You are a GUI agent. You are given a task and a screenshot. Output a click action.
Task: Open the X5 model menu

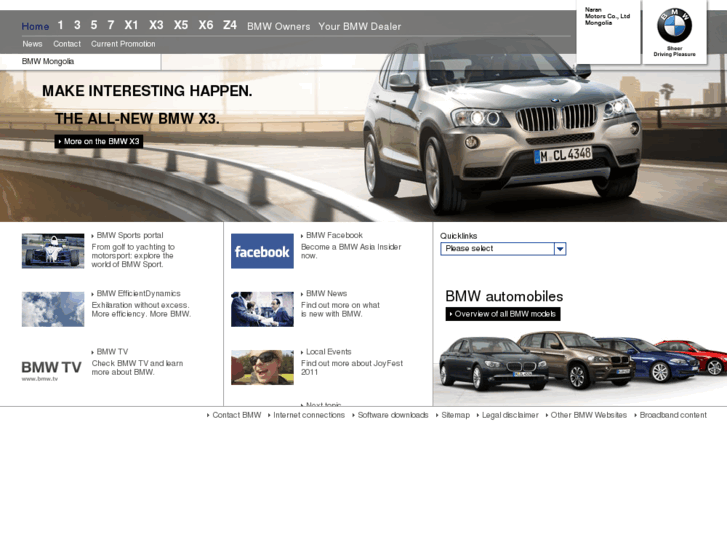[x=181, y=25]
